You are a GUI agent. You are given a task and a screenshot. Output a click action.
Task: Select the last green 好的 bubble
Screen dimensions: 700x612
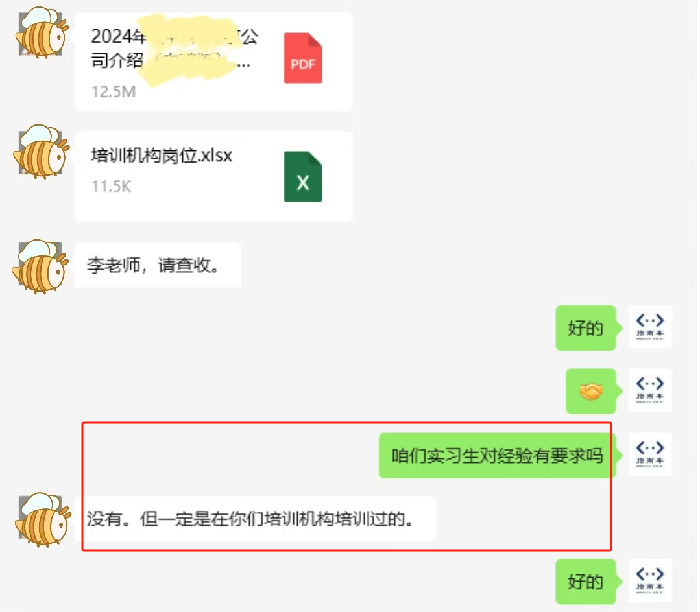(586, 582)
